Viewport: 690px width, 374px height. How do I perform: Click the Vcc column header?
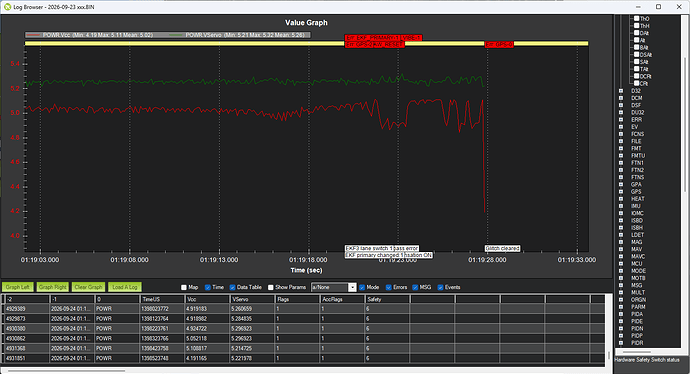207,299
